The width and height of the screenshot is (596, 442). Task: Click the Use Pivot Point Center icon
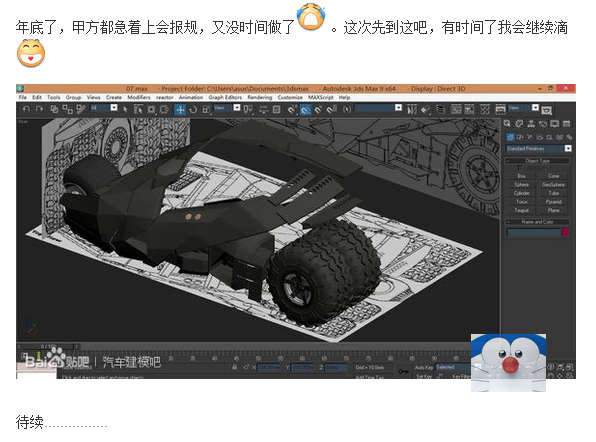tap(248, 109)
